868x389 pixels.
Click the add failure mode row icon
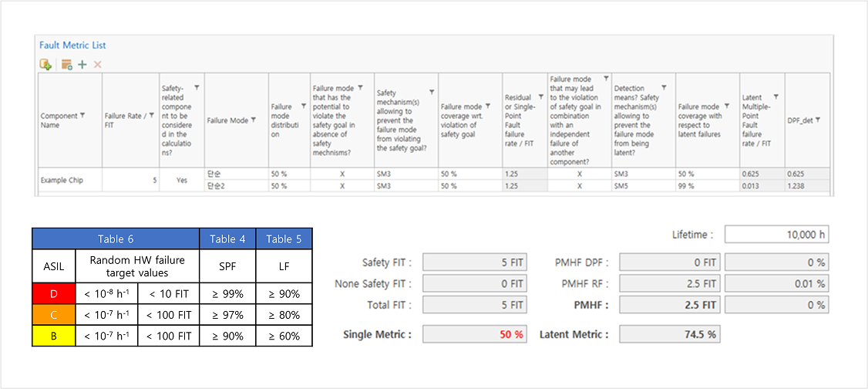tap(66, 64)
